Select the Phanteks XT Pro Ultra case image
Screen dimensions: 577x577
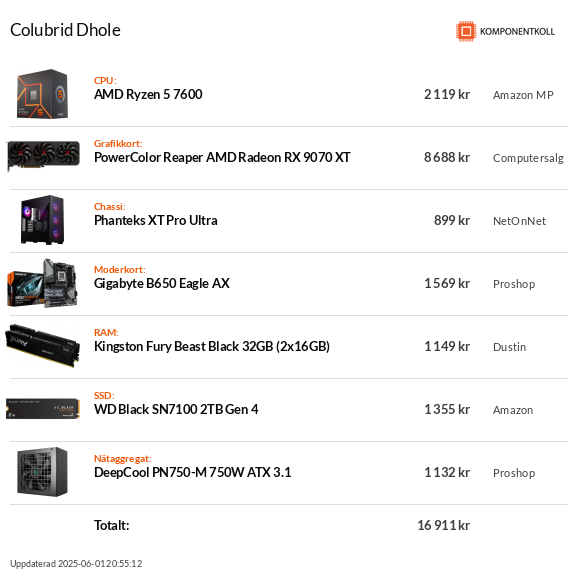pyautogui.click(x=42, y=220)
